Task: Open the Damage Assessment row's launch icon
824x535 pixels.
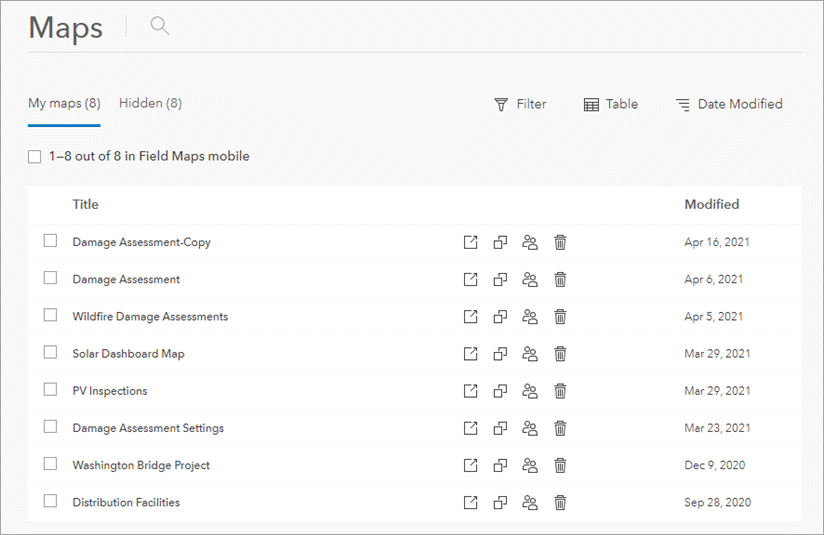Action: coord(470,280)
